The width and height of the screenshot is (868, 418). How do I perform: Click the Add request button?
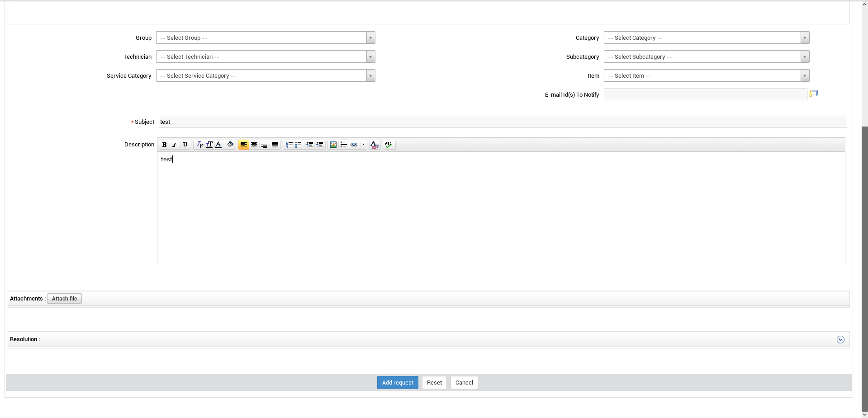click(398, 383)
